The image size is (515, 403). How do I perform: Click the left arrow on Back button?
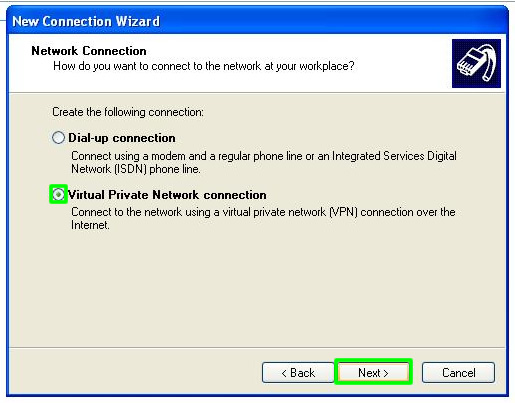(x=284, y=373)
